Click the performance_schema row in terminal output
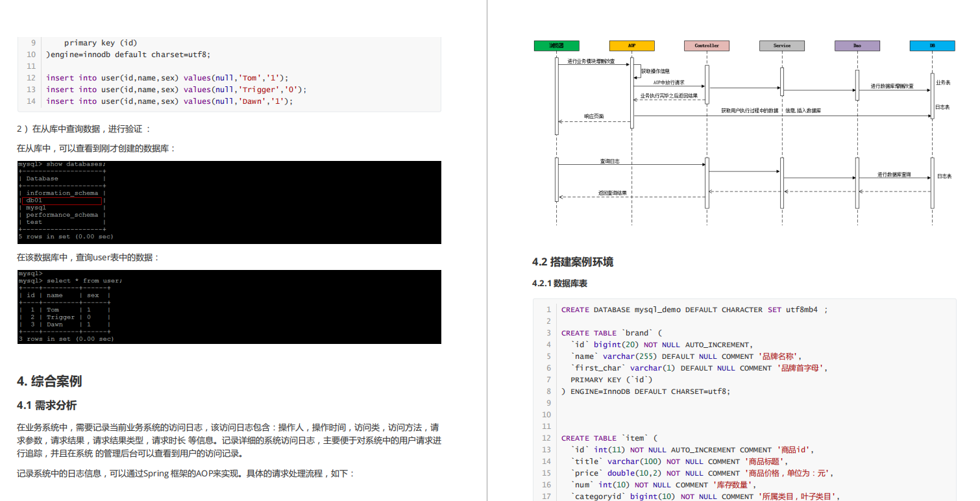The image size is (980, 501). pos(62,215)
